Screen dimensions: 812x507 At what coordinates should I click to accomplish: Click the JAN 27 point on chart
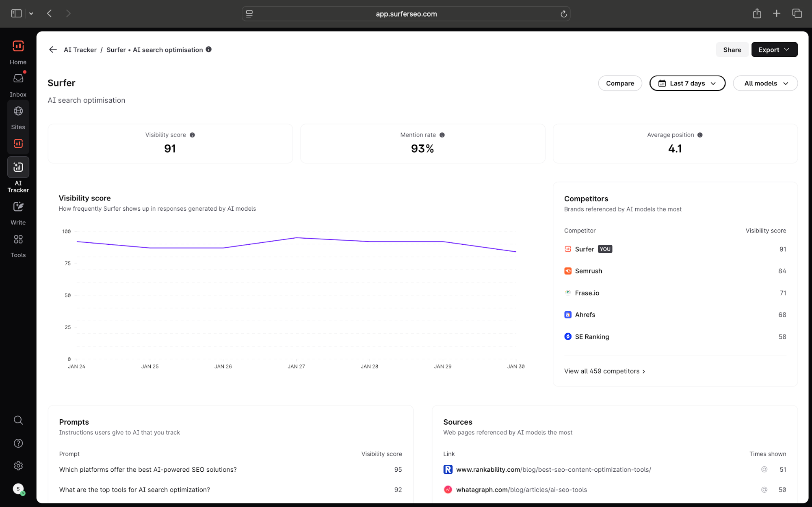pos(297,238)
